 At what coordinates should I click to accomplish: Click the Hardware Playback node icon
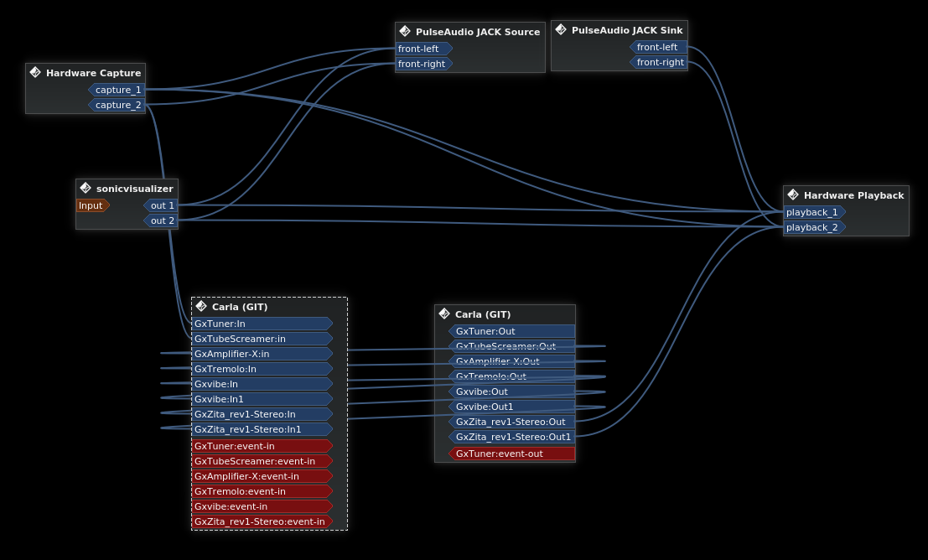pyautogui.click(x=793, y=195)
